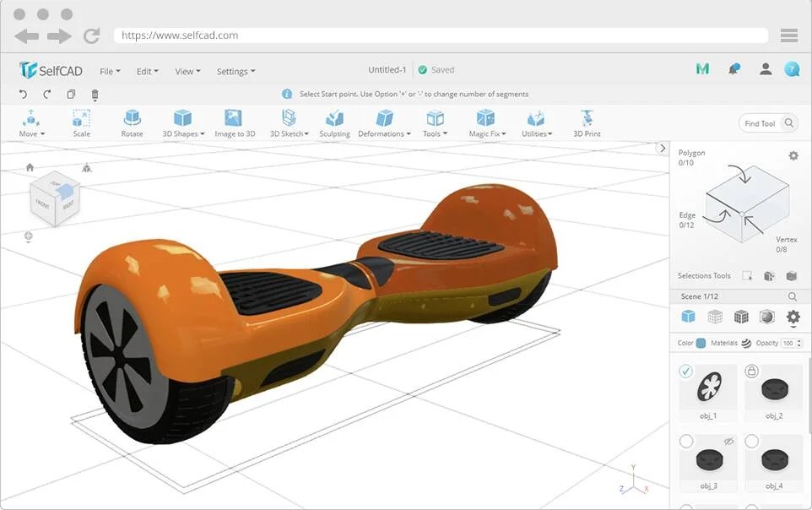Screen dimensions: 812x510
Task: Open the View menu
Action: 187,71
